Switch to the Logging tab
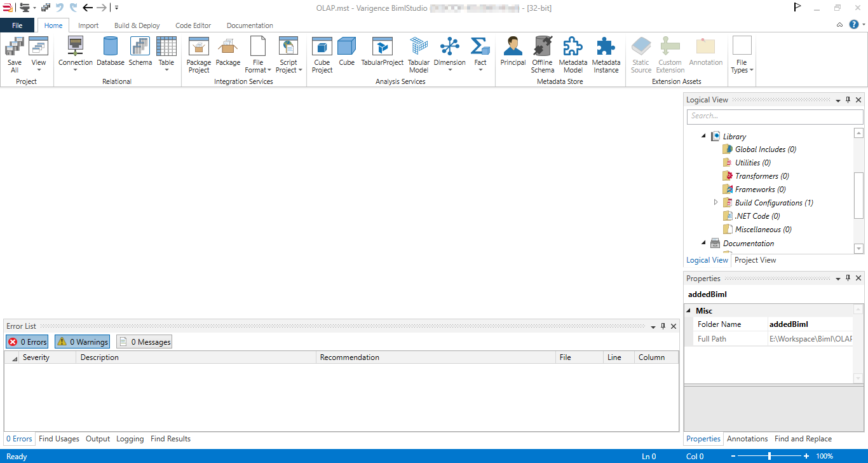 coord(130,439)
